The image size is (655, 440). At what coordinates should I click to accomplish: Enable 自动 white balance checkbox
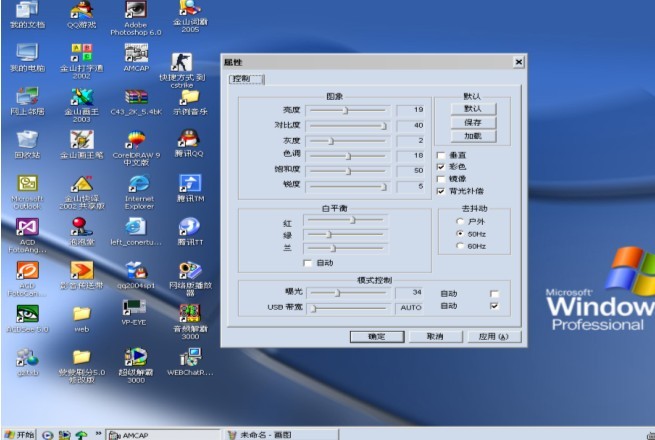307,263
